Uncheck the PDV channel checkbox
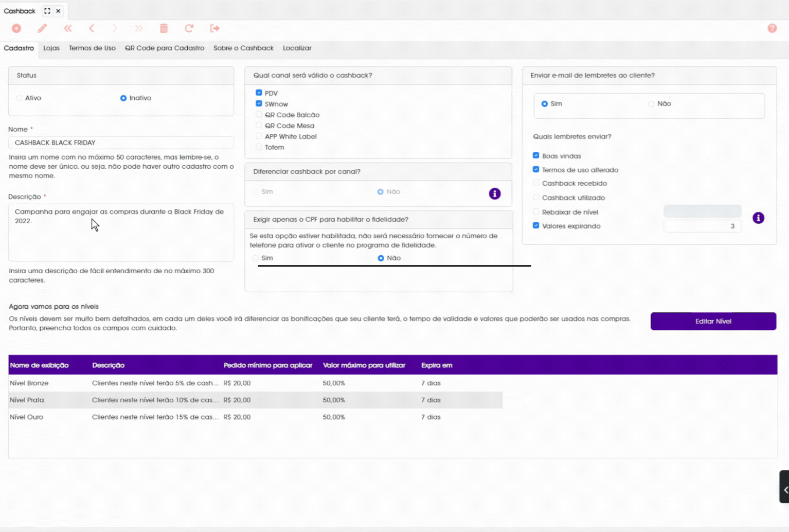Screen dimensions: 789x532 click(x=259, y=93)
